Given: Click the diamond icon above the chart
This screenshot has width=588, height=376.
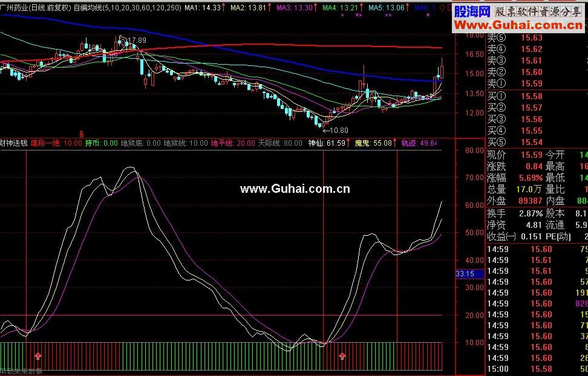Looking at the screenshot, I should pos(442,7).
